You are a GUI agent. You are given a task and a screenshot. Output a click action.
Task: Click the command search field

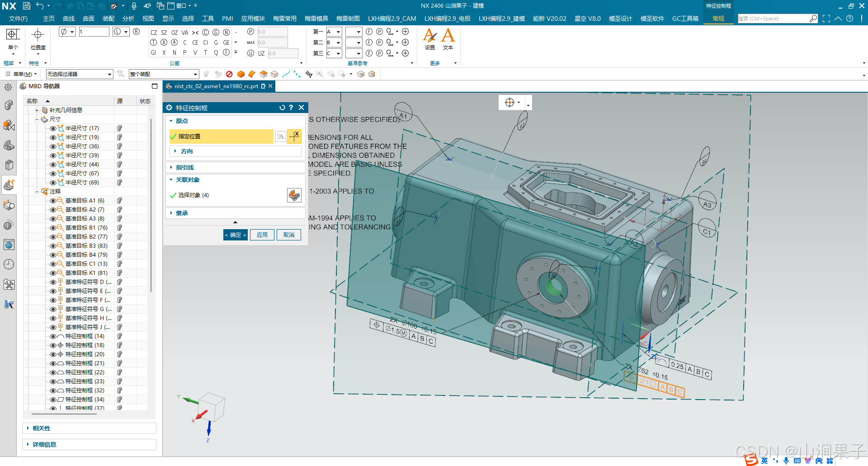[773, 19]
